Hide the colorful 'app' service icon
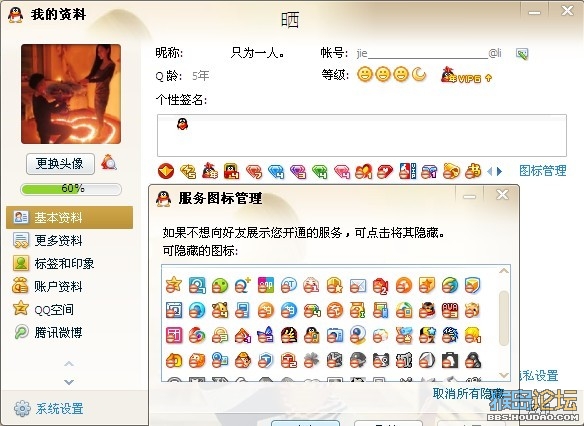 click(x=266, y=285)
